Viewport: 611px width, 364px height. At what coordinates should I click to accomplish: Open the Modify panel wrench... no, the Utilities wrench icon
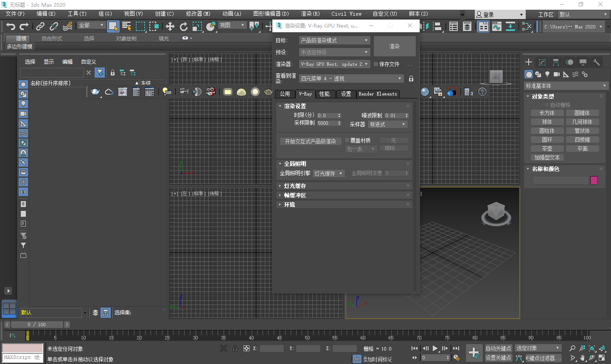[596, 63]
